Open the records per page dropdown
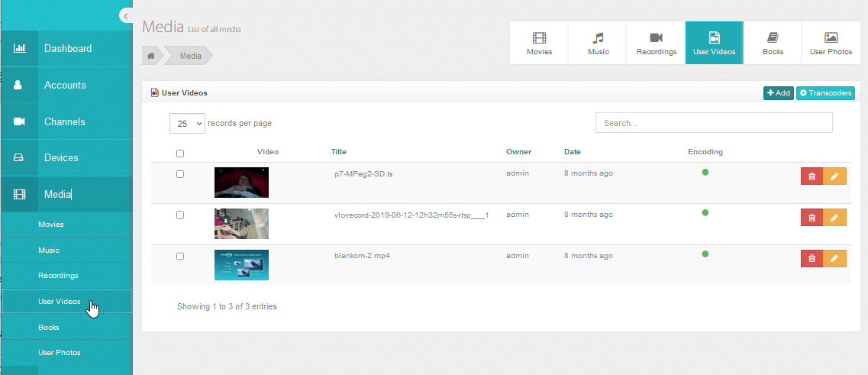868x375 pixels. 187,123
